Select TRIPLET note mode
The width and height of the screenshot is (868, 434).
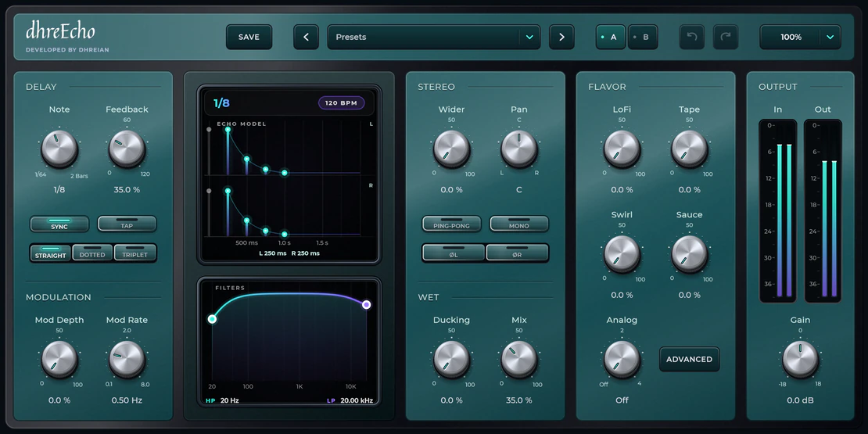pos(135,253)
